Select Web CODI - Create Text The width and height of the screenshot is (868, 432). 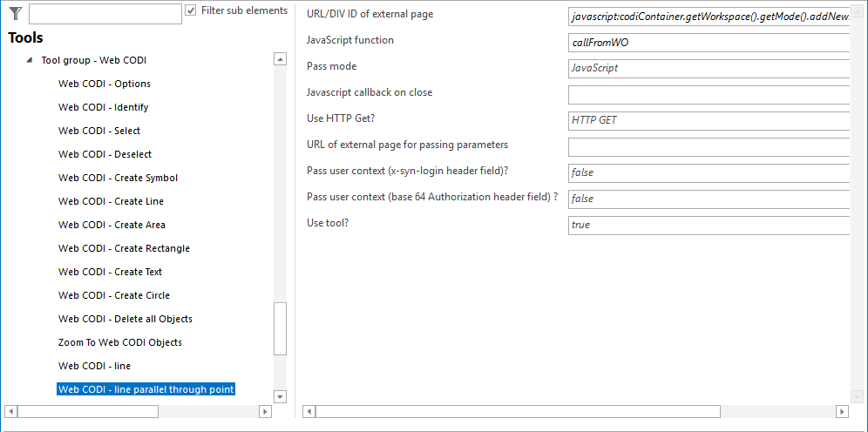click(x=110, y=272)
